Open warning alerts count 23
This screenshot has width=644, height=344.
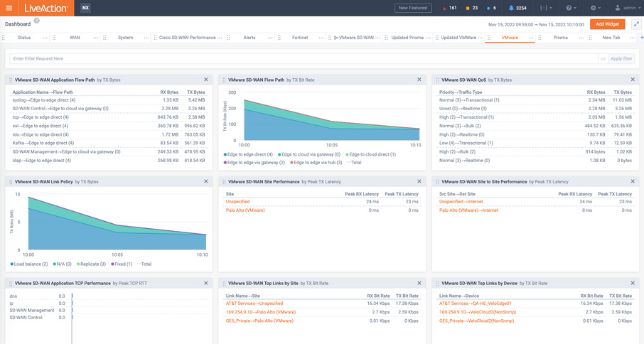(471, 8)
